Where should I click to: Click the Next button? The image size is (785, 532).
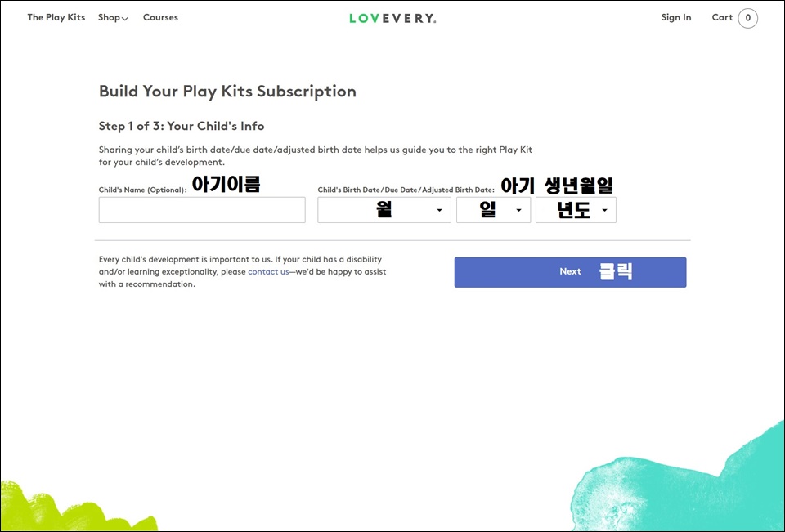[x=570, y=272]
